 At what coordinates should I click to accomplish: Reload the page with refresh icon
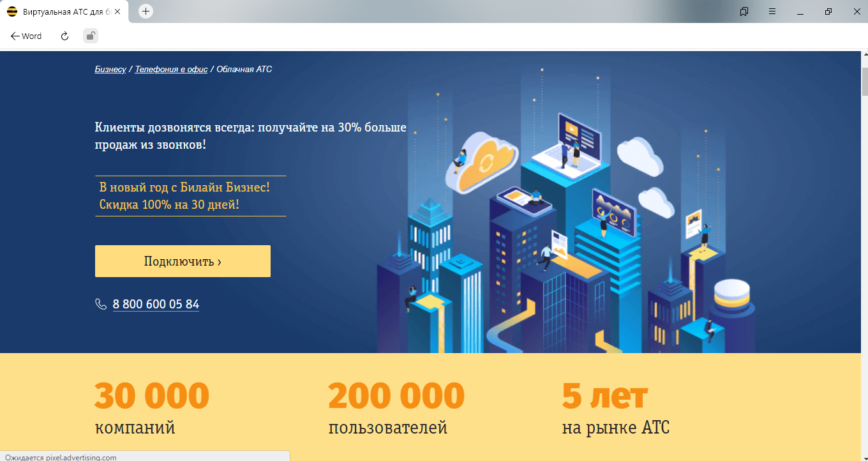click(64, 36)
